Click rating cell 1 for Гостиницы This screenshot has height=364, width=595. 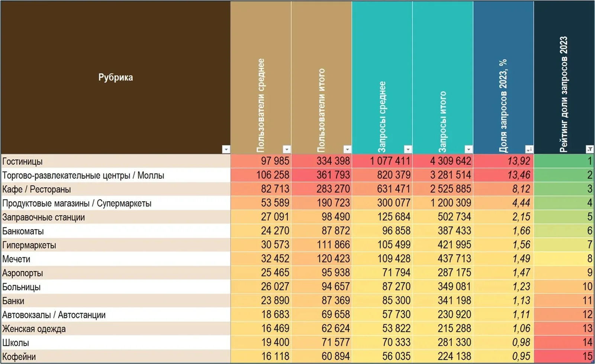point(564,161)
